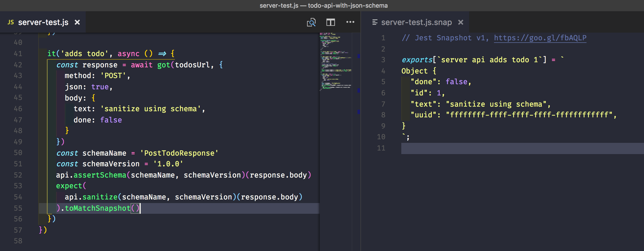Place cursor on empty line 11 in snapshot

coord(510,148)
